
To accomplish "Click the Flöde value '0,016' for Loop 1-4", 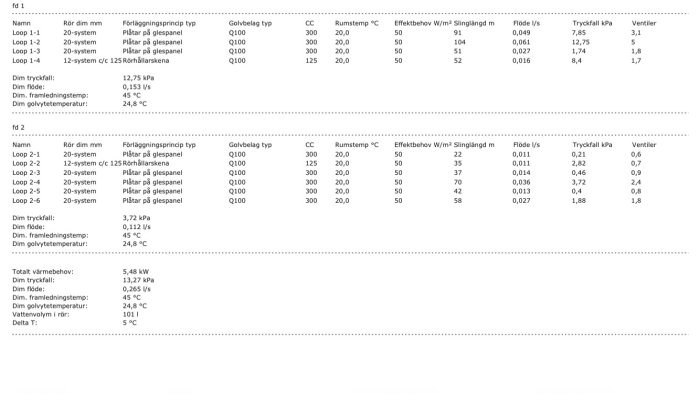I will (521, 61).
